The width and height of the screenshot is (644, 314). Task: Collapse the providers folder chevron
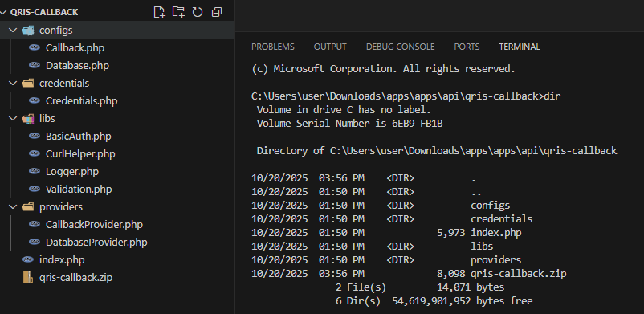[x=14, y=206]
